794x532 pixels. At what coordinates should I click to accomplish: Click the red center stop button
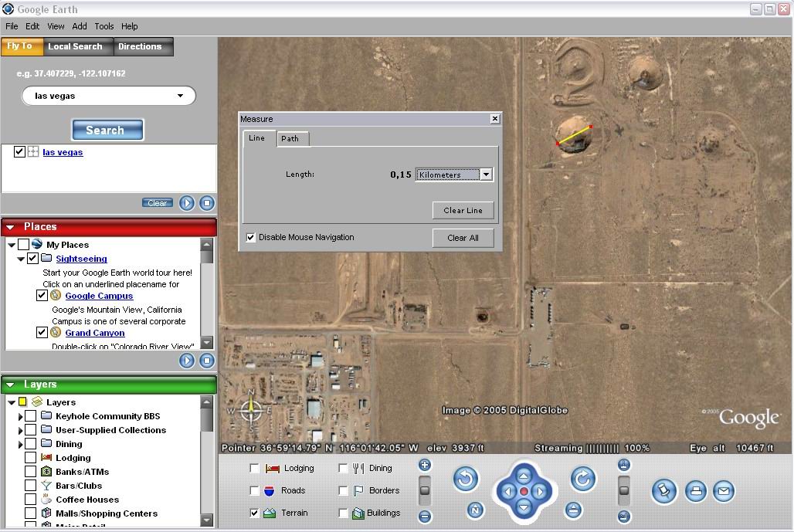point(524,492)
